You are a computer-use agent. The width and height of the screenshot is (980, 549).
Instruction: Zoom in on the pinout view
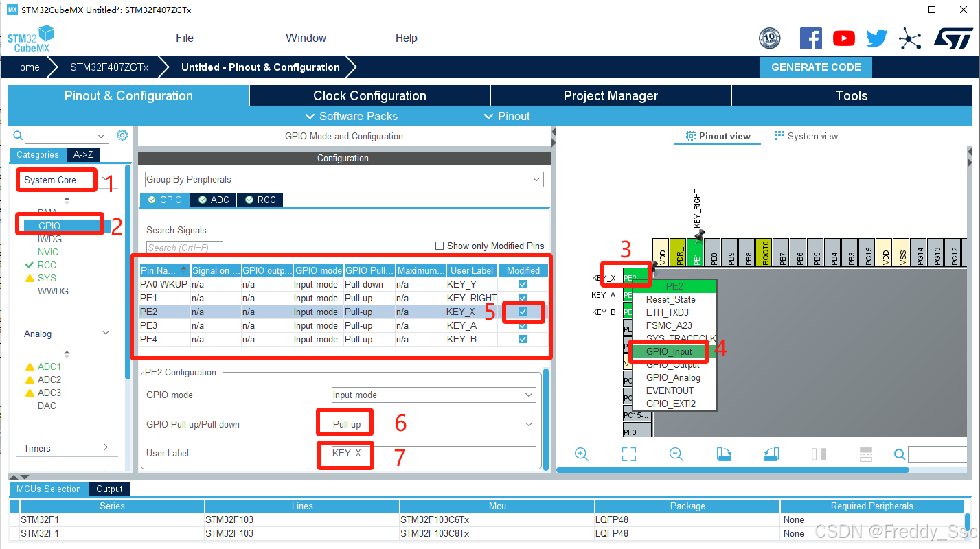pyautogui.click(x=582, y=454)
